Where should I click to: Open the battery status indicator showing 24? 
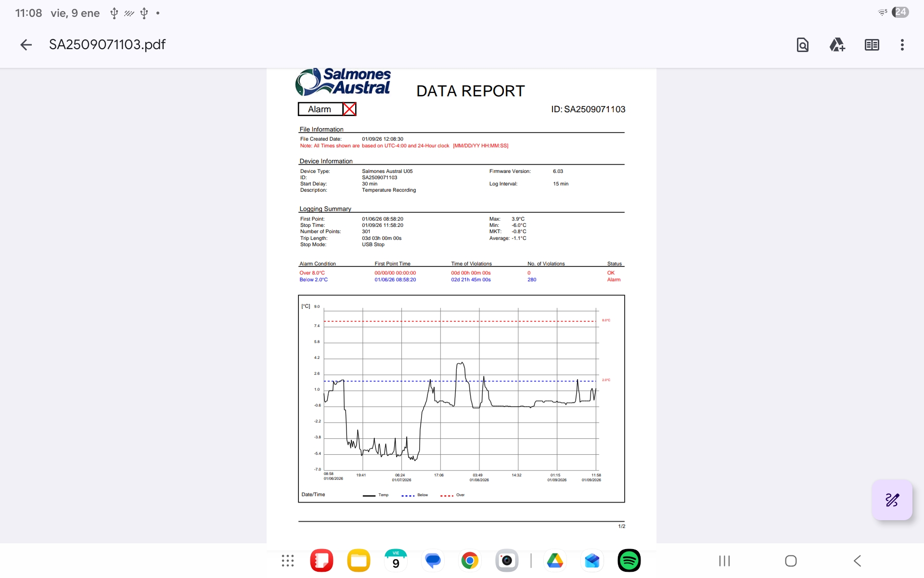pyautogui.click(x=900, y=13)
